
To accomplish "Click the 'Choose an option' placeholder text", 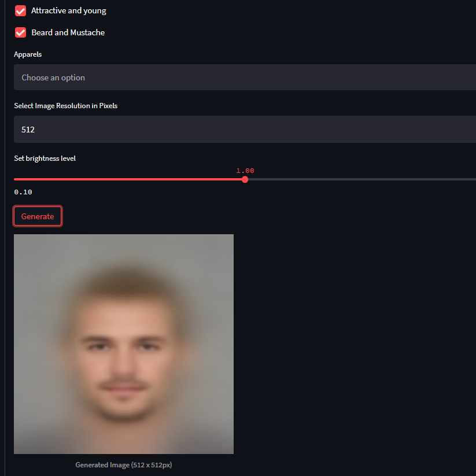I will tap(53, 78).
